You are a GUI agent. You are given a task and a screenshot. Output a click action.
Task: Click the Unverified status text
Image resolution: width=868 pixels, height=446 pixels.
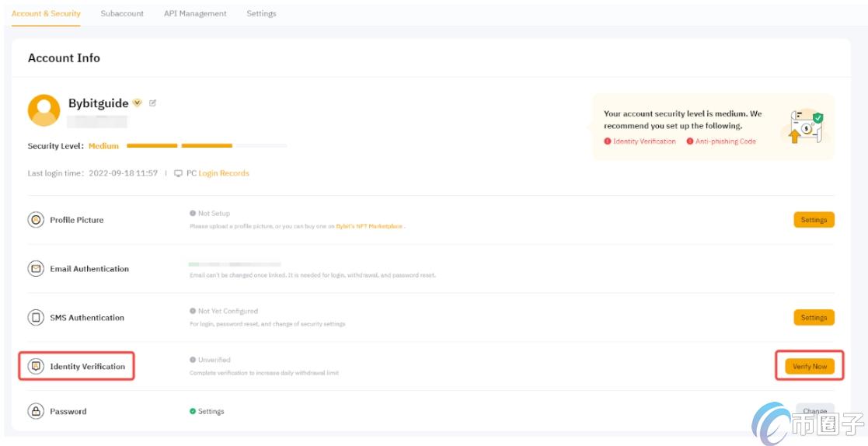pyautogui.click(x=214, y=360)
